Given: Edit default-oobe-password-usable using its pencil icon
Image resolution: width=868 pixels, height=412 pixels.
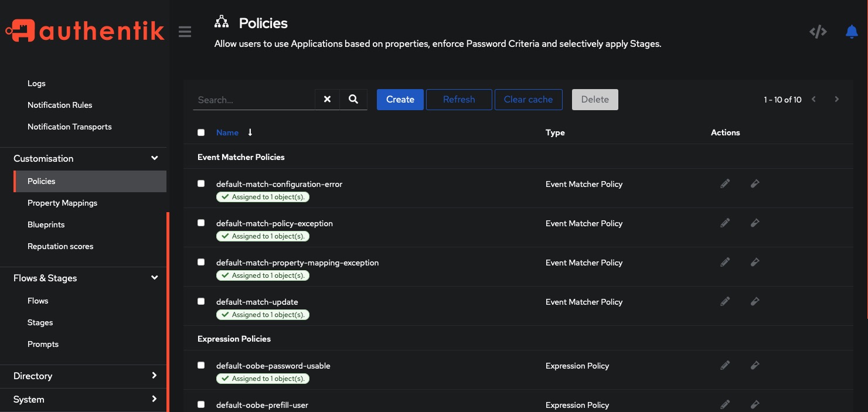Looking at the screenshot, I should point(725,365).
